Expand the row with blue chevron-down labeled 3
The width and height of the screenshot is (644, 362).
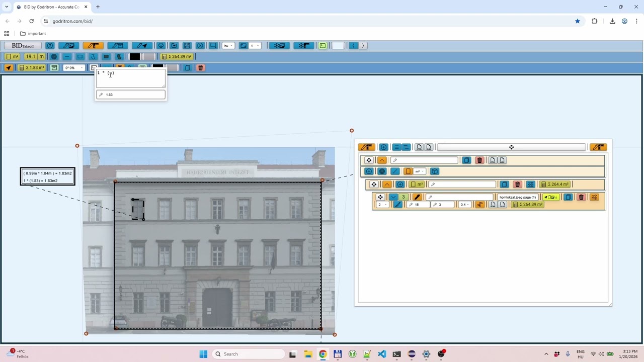click(393, 197)
